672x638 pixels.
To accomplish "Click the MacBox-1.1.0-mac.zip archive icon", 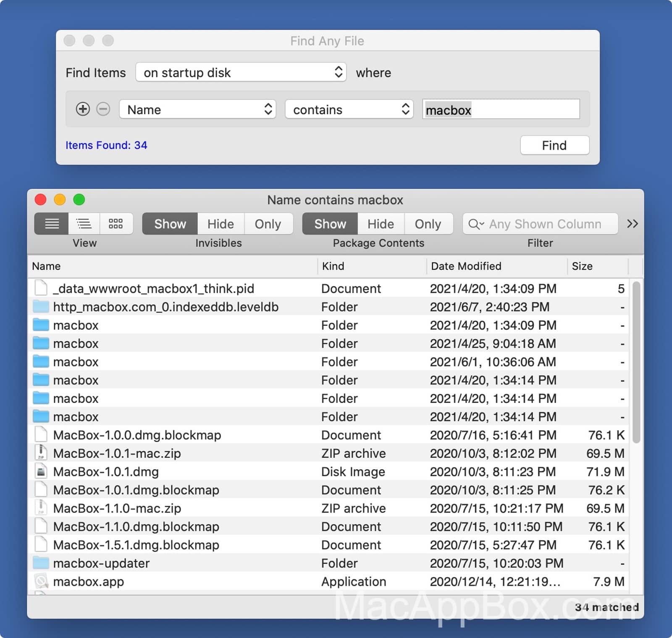I will pyautogui.click(x=41, y=508).
